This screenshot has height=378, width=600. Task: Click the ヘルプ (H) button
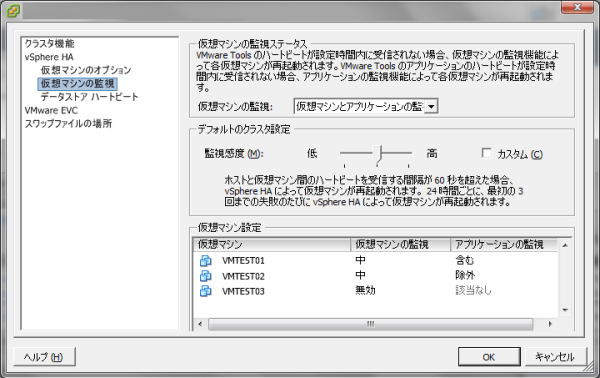point(44,357)
